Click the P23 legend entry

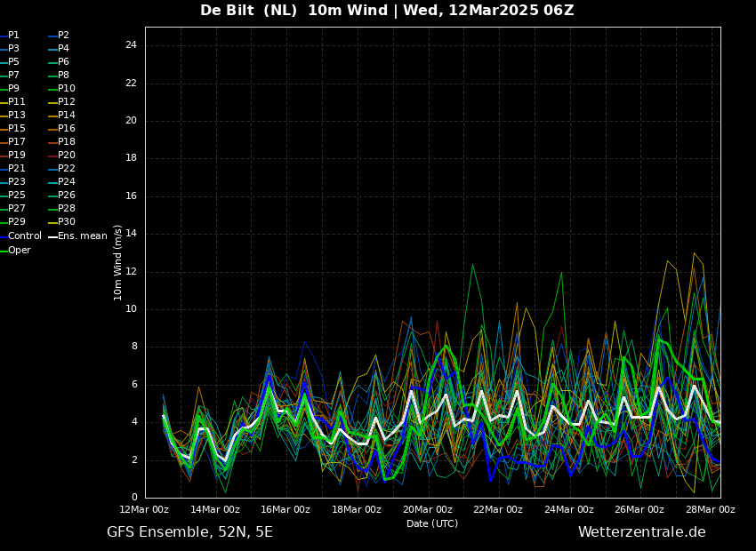point(16,182)
